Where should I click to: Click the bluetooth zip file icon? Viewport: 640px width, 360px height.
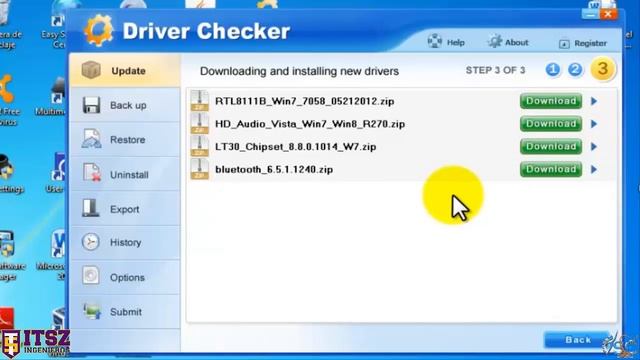click(200, 169)
